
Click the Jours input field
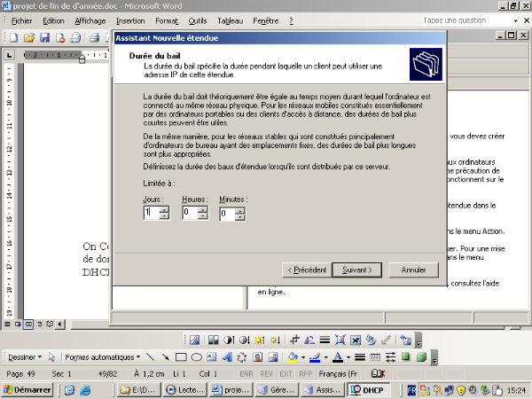151,213
